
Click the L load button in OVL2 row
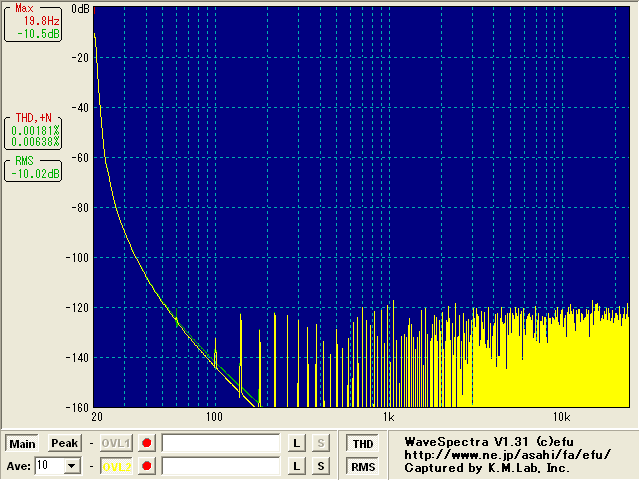pos(296,466)
